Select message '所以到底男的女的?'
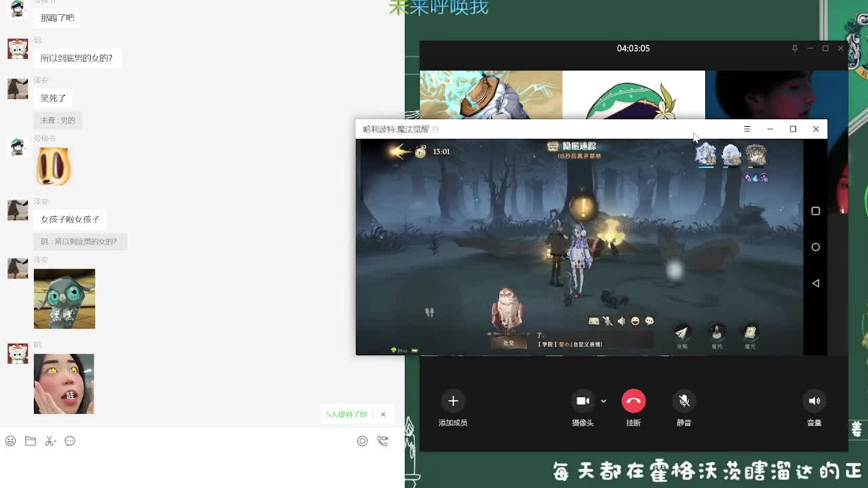 coord(77,58)
